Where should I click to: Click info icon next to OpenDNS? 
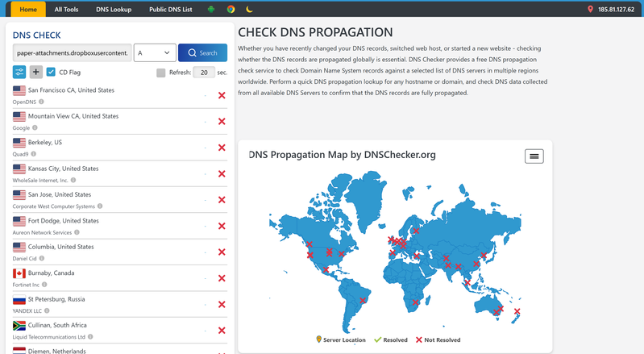click(42, 102)
